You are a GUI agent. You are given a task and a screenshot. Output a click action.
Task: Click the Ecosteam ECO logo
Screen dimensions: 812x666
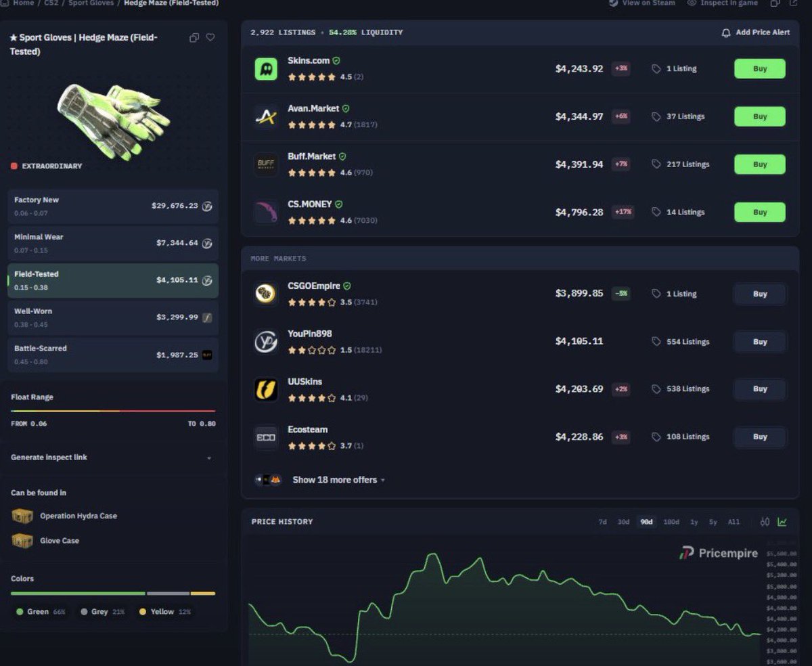click(x=266, y=437)
